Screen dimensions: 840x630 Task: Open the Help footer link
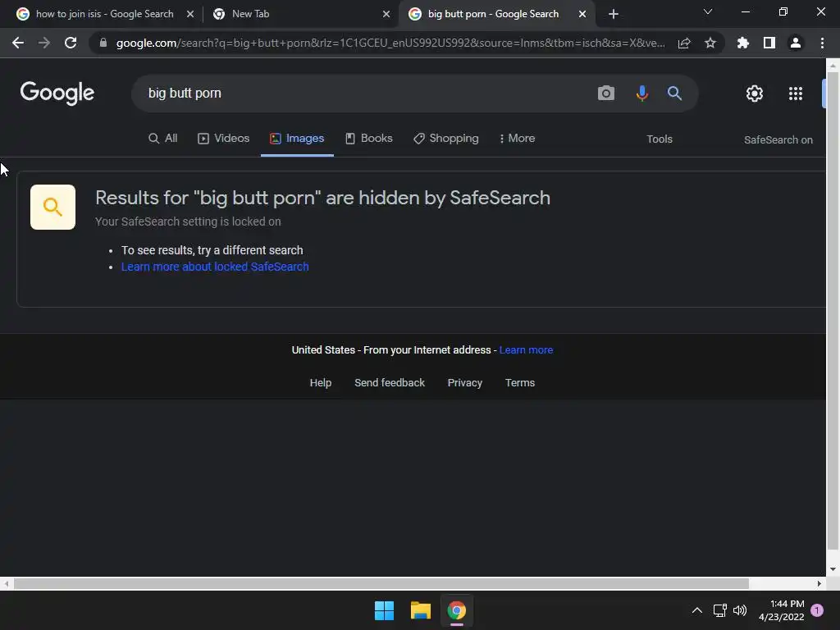[321, 382]
